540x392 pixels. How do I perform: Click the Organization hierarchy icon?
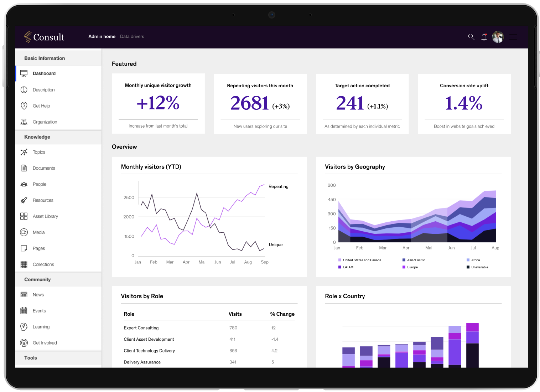24,122
